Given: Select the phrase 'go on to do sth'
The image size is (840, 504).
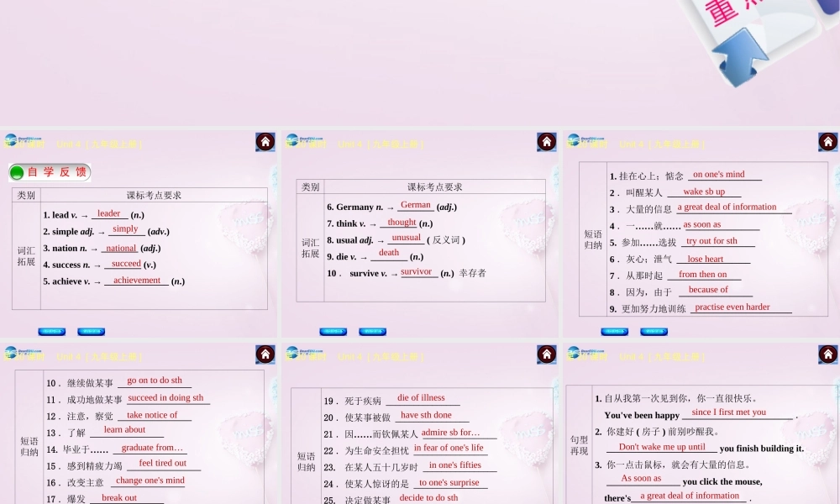Looking at the screenshot, I should click(155, 381).
